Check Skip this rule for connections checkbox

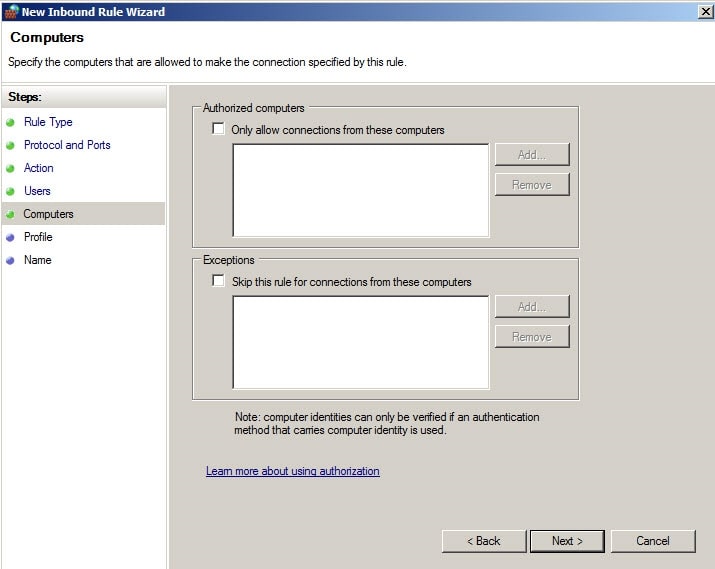tap(218, 282)
